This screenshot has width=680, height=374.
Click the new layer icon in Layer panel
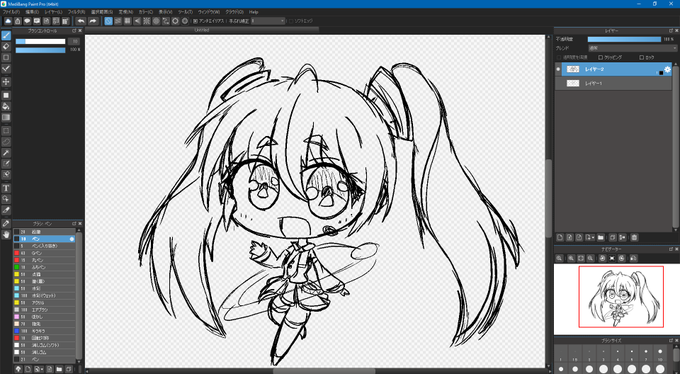[560, 237]
